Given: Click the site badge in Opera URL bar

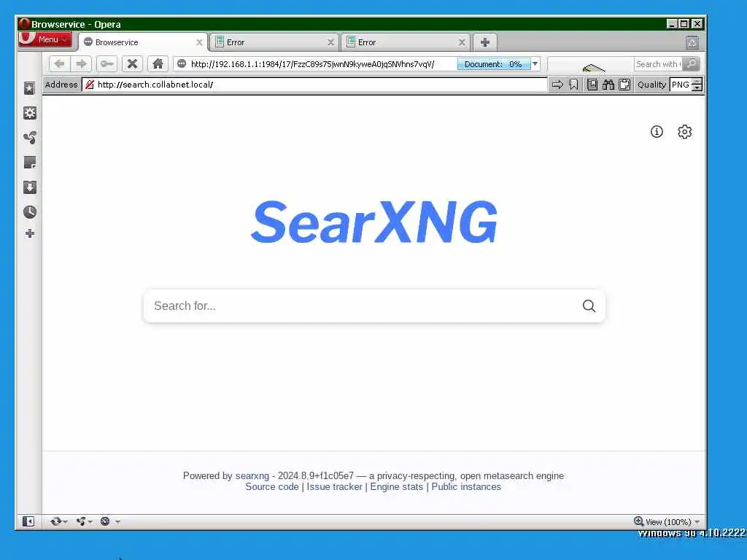Looking at the screenshot, I should tap(182, 64).
